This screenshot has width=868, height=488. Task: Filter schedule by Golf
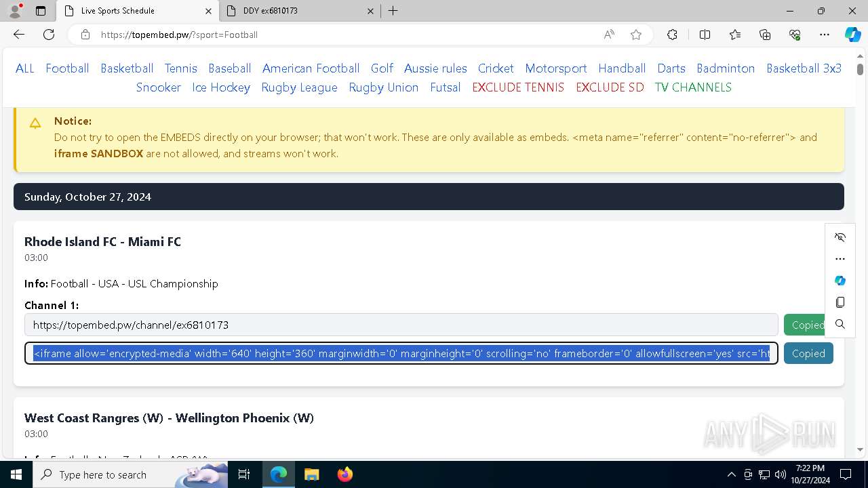(382, 68)
